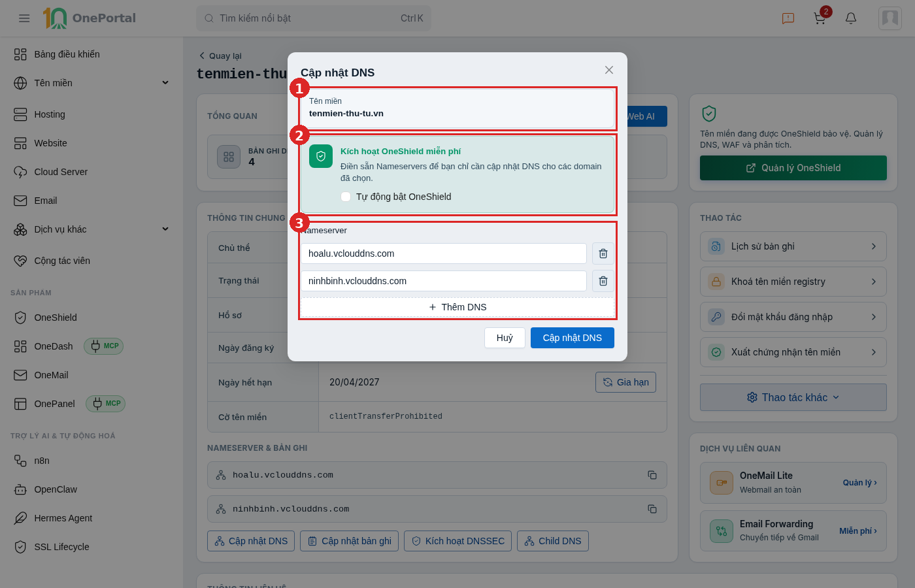Click the expiry date 20/04/2027

coord(354,382)
